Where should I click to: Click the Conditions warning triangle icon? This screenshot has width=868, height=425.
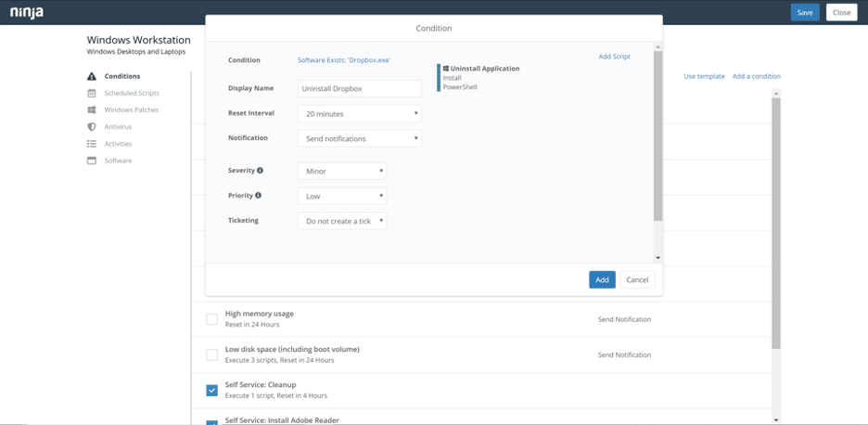coord(92,76)
